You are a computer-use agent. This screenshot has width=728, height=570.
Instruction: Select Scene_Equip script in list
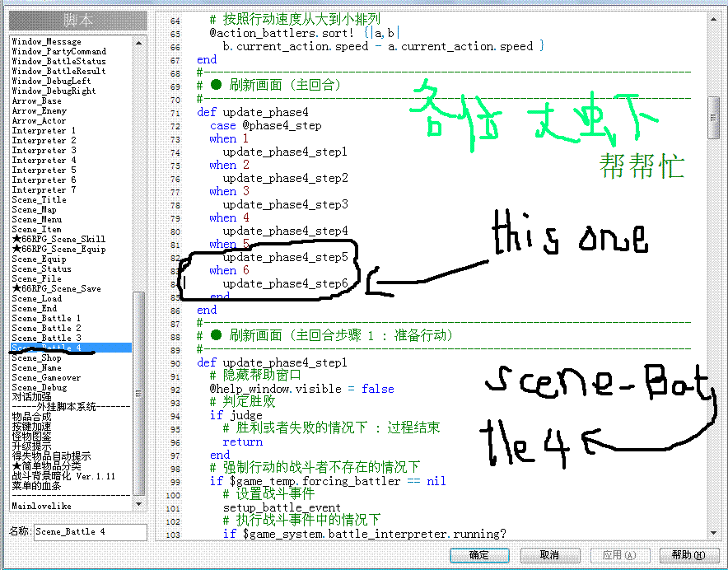pos(39,259)
